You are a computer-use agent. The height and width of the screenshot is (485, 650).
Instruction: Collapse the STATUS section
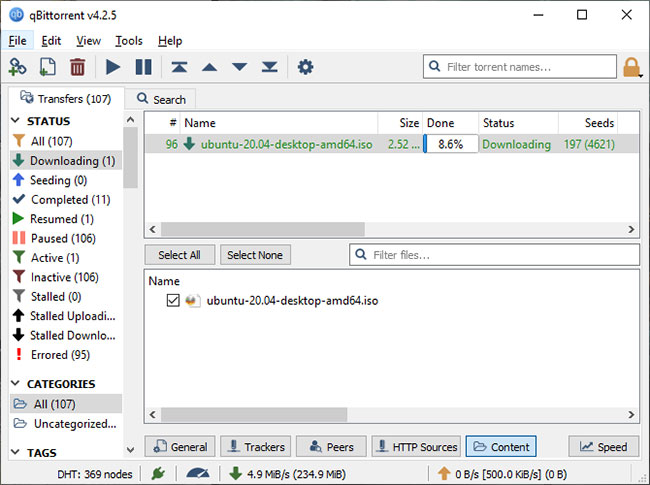[x=15, y=121]
